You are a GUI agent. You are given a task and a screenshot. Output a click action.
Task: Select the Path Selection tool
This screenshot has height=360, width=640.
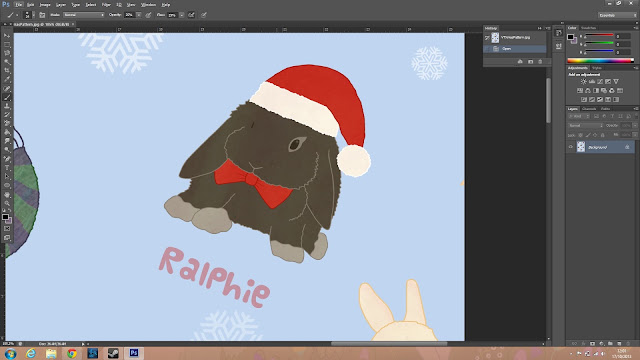coord(7,176)
